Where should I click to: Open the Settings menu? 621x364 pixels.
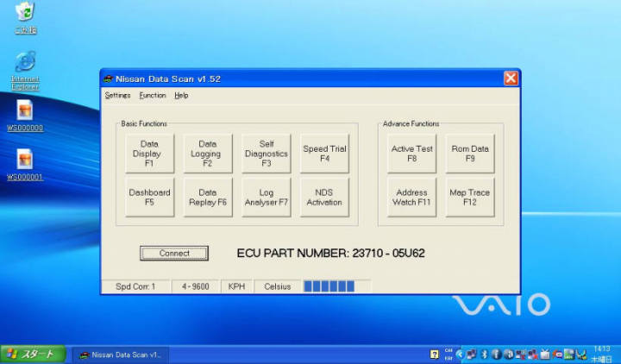point(117,96)
